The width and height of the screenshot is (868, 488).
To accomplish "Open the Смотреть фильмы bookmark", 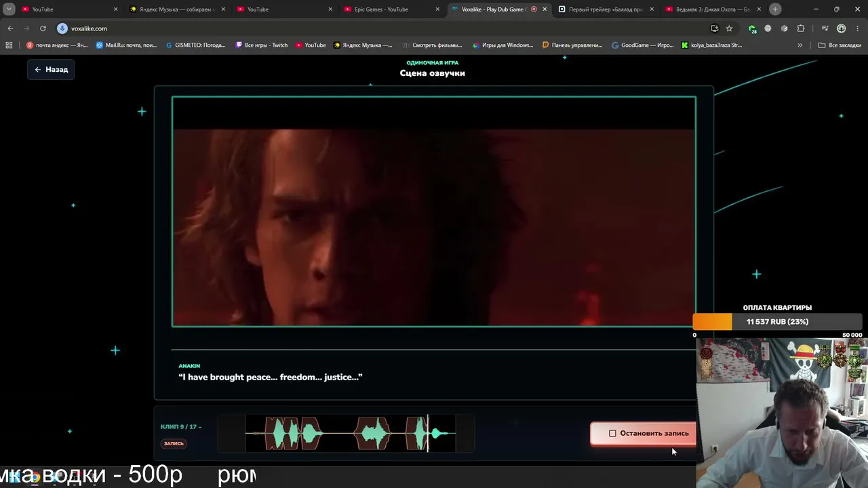I will (432, 45).
